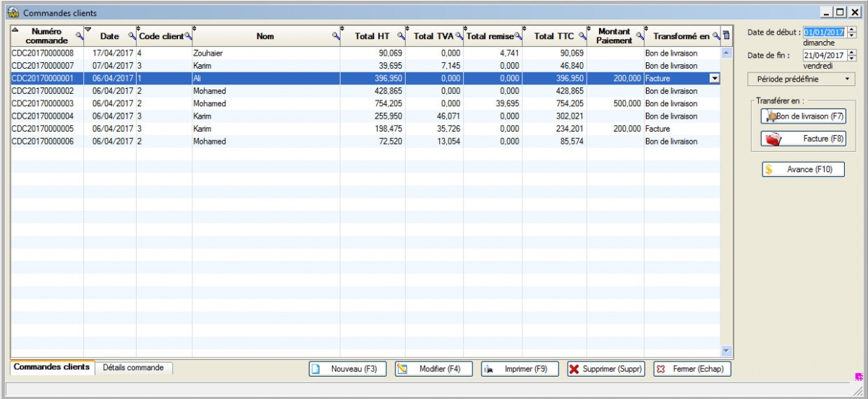Click the table scrollbar down arrow

coord(727,351)
